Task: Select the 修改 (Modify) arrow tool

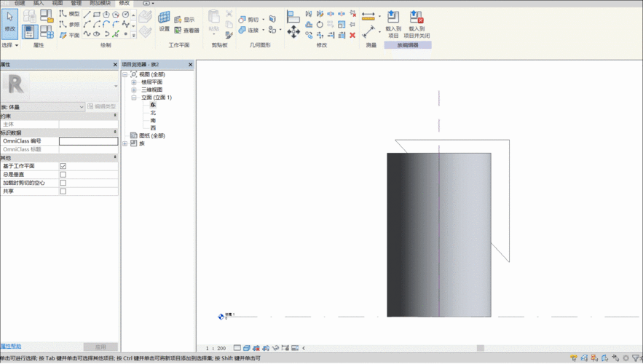Action: coord(10,24)
